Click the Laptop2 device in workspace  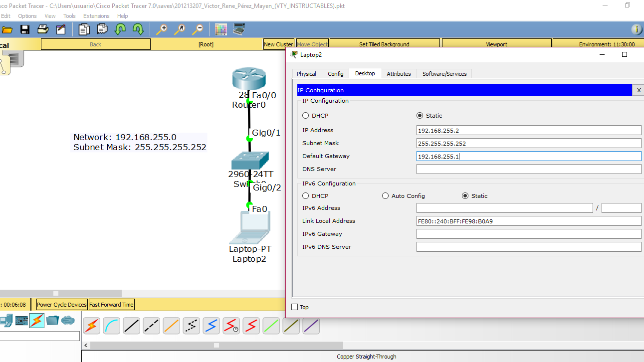coord(250,228)
